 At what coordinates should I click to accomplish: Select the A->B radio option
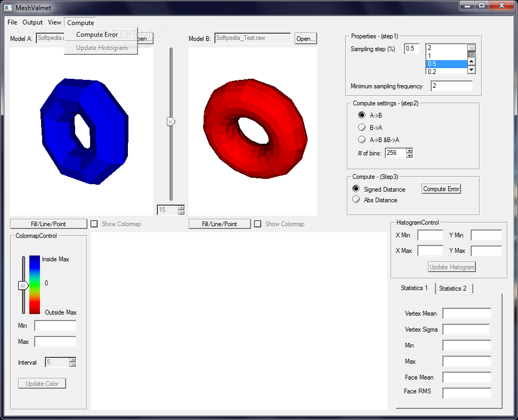click(362, 115)
